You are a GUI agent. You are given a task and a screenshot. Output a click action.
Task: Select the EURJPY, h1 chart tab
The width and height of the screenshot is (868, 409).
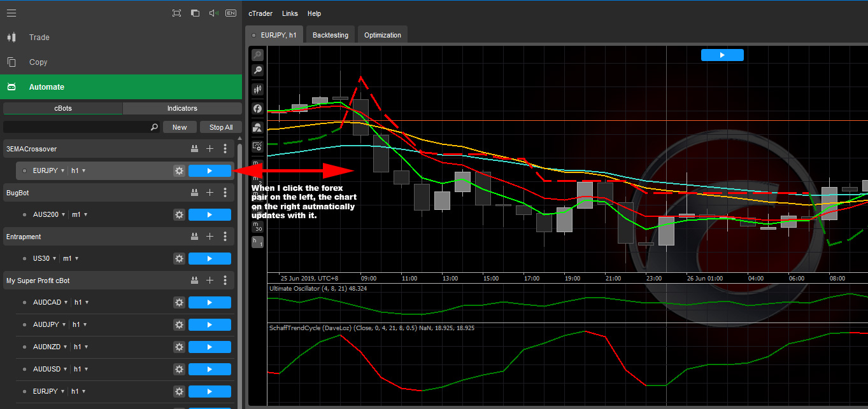tap(275, 35)
